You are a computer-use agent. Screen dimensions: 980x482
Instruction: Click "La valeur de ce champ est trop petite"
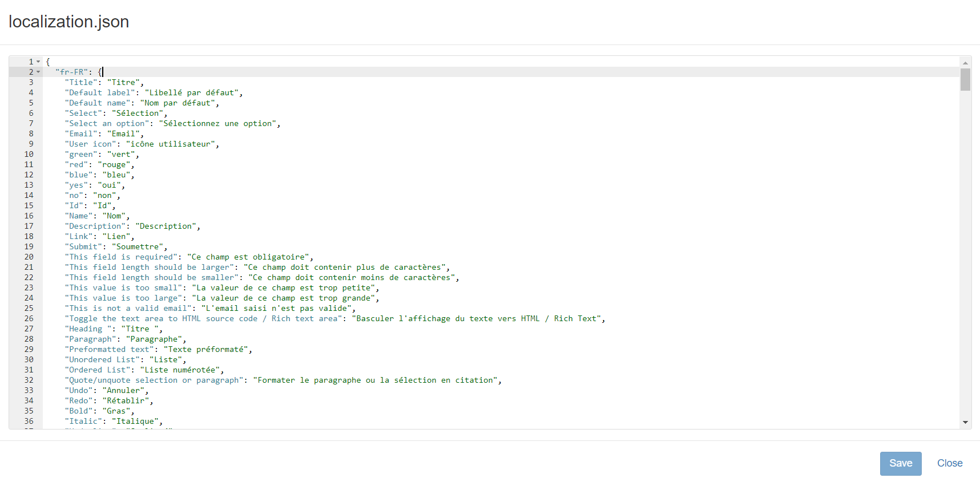[x=284, y=287]
